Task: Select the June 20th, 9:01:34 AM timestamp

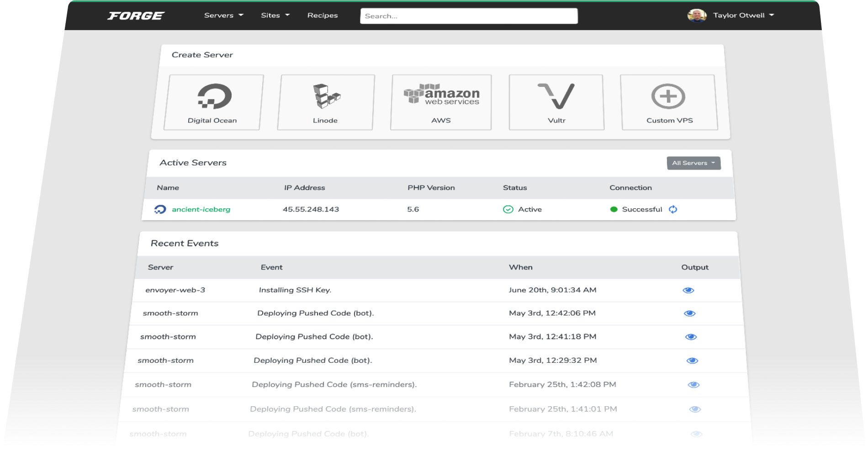Action: click(x=553, y=290)
